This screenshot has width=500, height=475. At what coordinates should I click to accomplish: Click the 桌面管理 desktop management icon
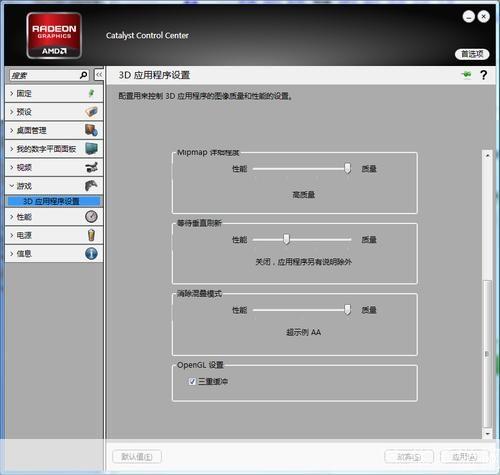pos(91,130)
